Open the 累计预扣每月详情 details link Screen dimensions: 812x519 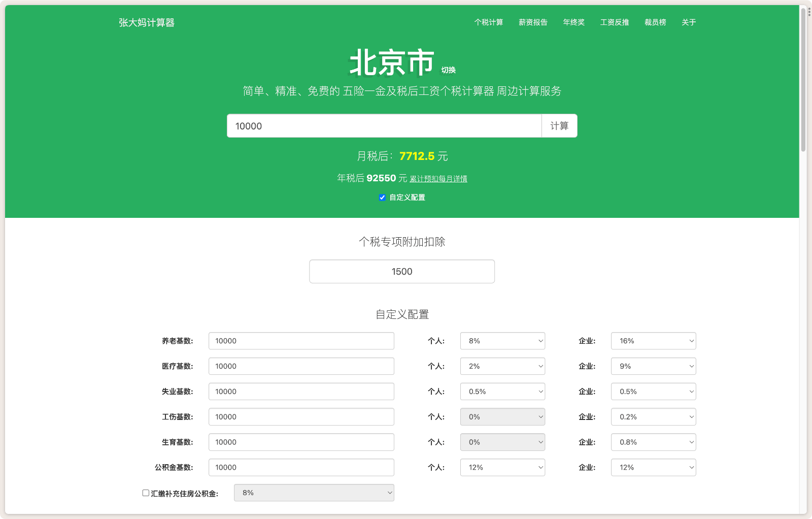pyautogui.click(x=438, y=179)
